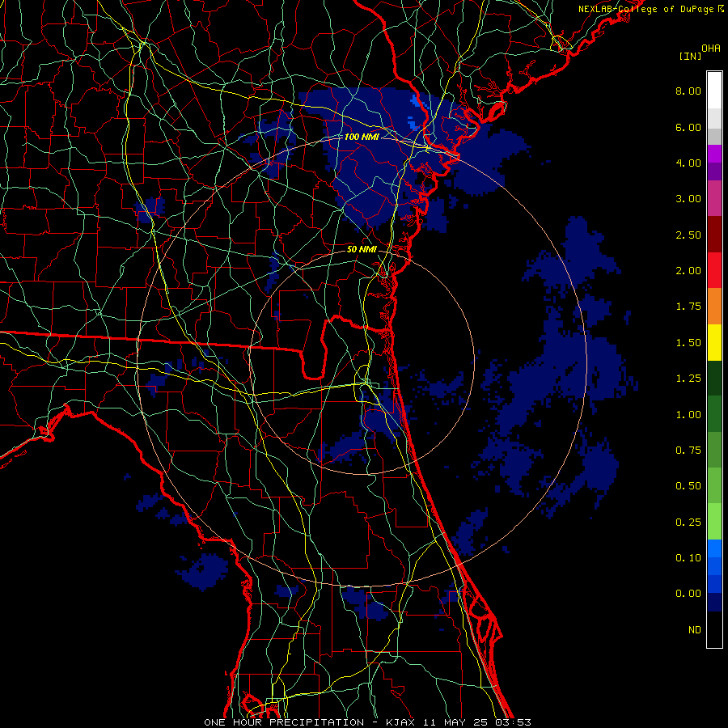Image resolution: width=728 pixels, height=728 pixels.
Task: Pick the white swatch at the legend top
Action: click(x=714, y=91)
